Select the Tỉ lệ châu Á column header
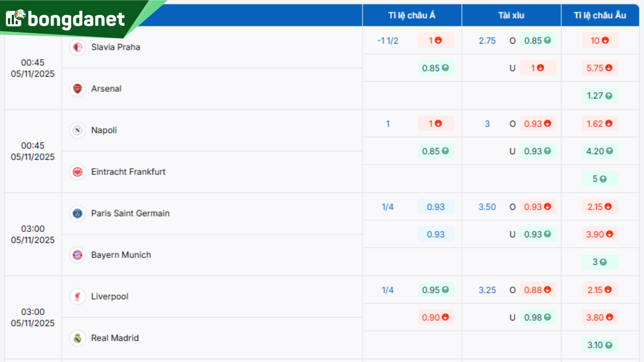The image size is (644, 362). click(x=412, y=15)
